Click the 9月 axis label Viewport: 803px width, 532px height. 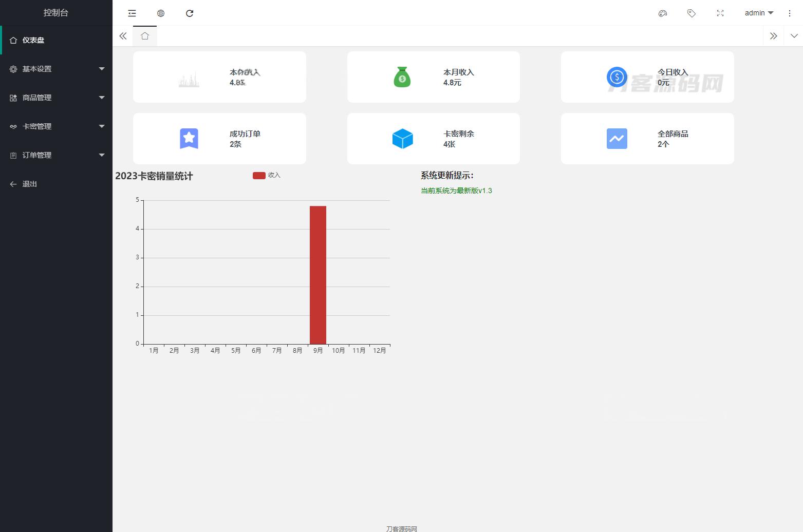(318, 351)
